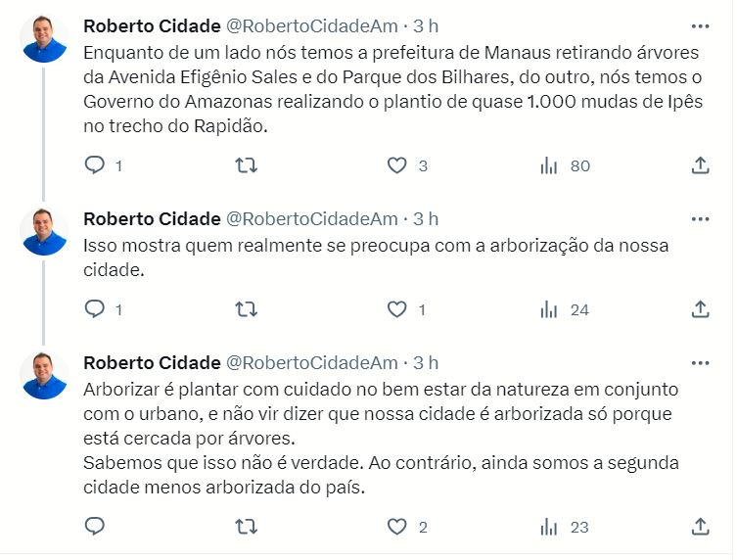737x560 pixels.
Task: Retweet the third tweet starting with 'Arborizar'
Action: point(247,527)
